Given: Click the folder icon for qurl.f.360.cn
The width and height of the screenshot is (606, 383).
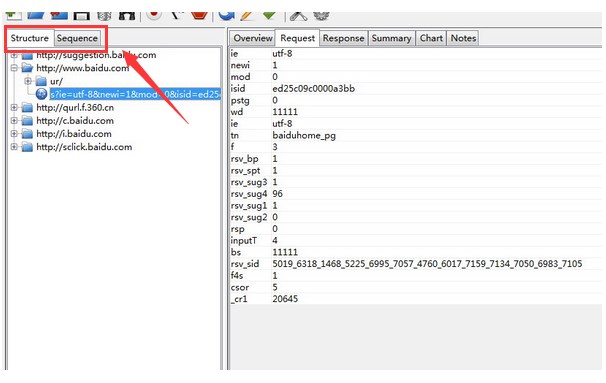Looking at the screenshot, I should 27,107.
